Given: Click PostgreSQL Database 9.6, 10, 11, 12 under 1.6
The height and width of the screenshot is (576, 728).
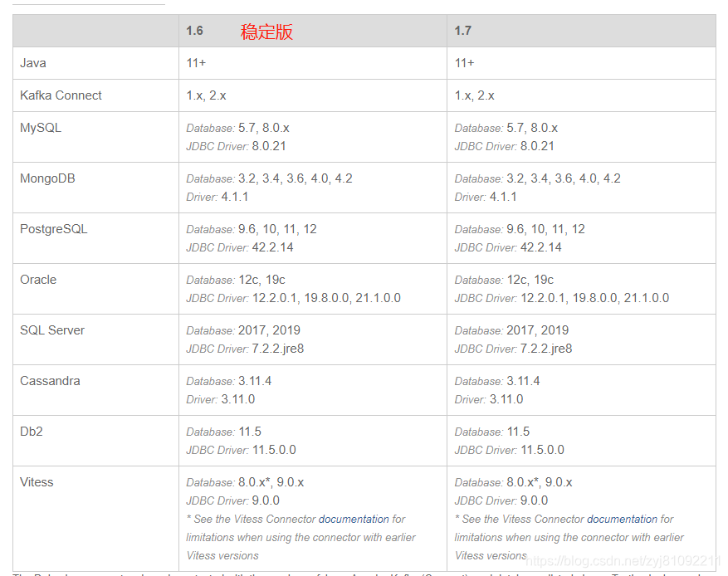Looking at the screenshot, I should 252,229.
